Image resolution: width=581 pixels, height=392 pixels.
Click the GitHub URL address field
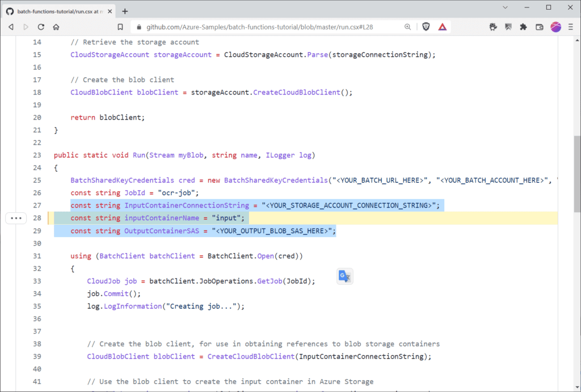259,27
